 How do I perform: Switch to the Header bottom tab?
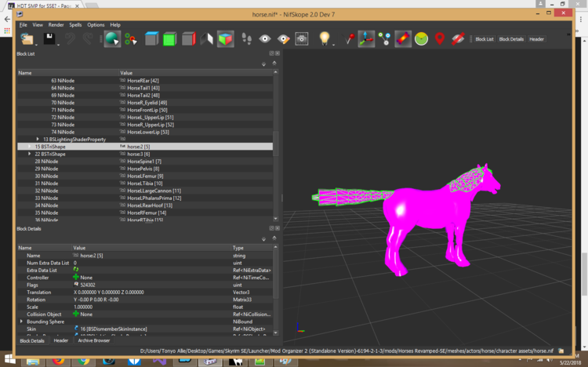tap(60, 341)
